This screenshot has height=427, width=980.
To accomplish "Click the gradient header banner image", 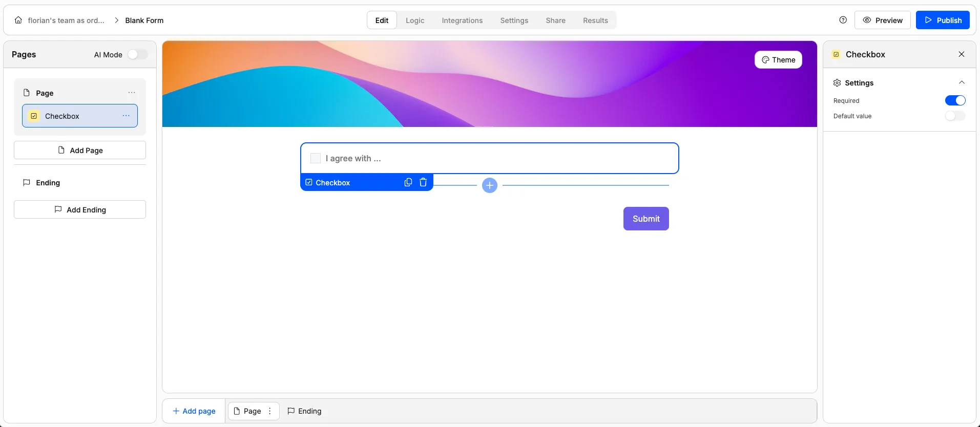I will pos(490,84).
